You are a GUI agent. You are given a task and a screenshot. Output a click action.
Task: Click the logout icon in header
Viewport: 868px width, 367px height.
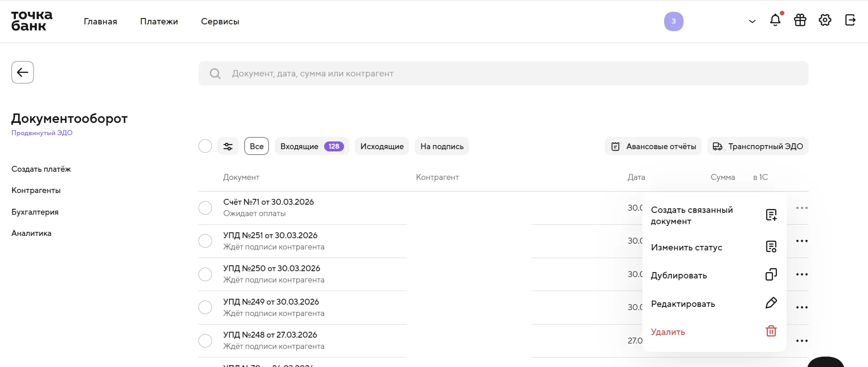[850, 20]
